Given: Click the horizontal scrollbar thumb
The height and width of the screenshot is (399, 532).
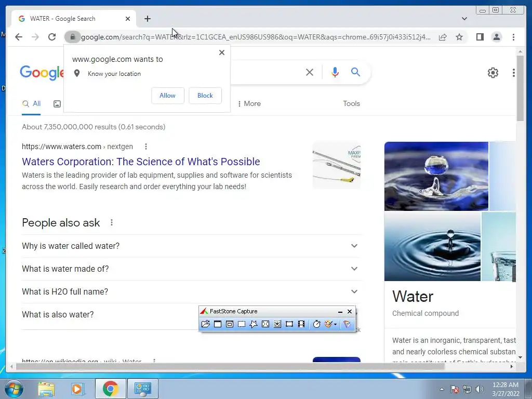Looking at the screenshot, I should point(230,366).
